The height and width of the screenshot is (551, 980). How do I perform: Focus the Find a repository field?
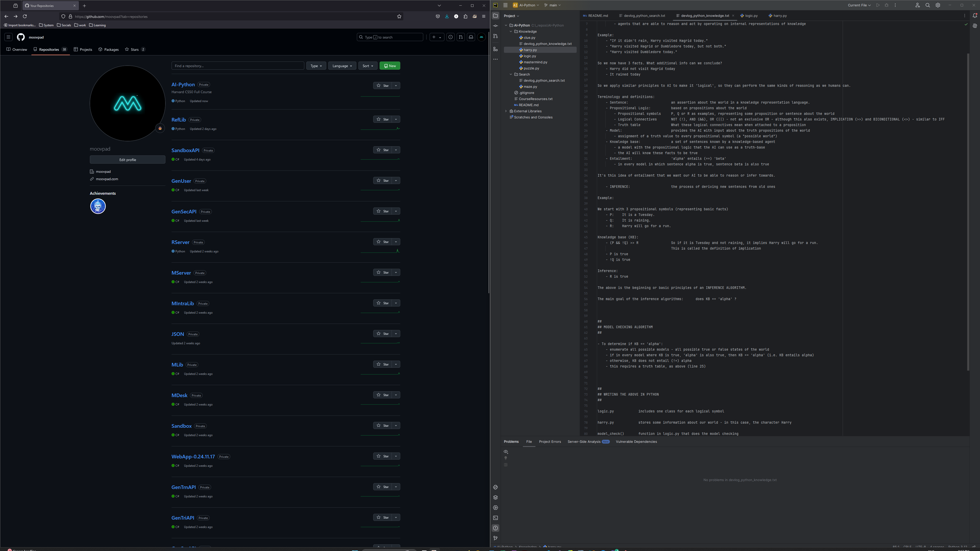[238, 66]
